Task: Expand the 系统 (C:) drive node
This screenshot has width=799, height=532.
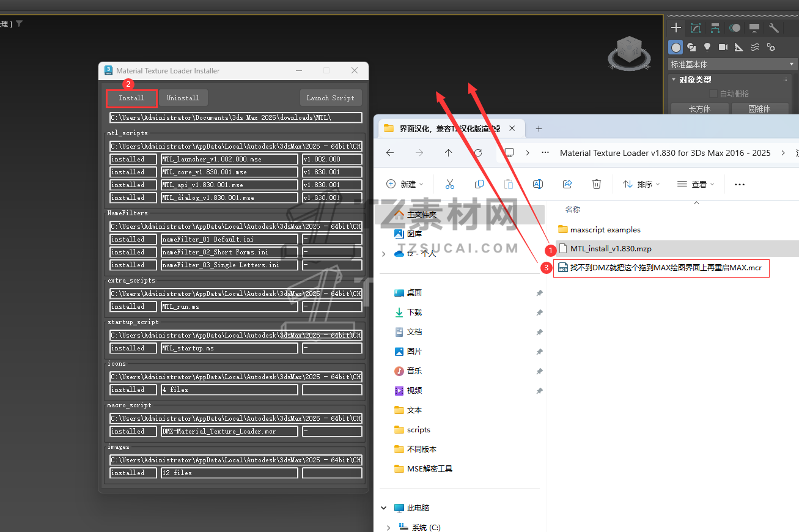Action: click(x=388, y=527)
